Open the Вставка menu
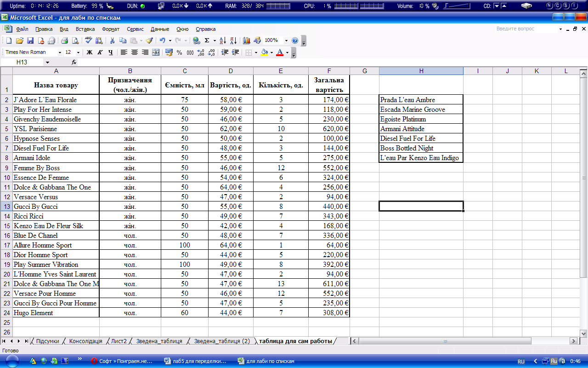 tap(85, 29)
